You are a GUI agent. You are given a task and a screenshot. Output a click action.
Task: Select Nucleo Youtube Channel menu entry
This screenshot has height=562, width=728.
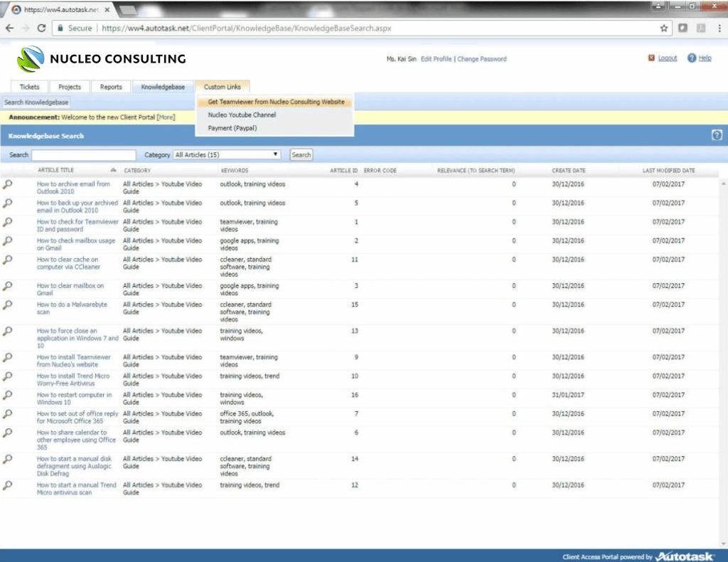pos(242,115)
